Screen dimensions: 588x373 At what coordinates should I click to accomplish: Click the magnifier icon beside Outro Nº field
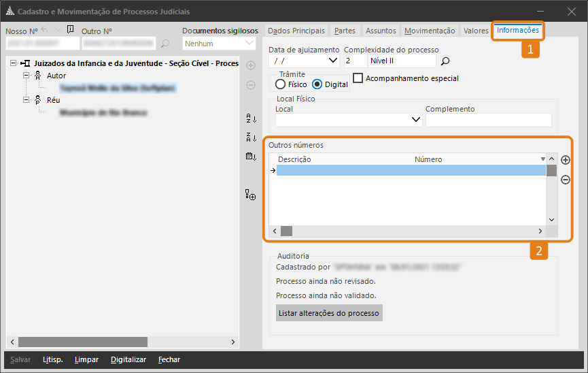pos(165,44)
